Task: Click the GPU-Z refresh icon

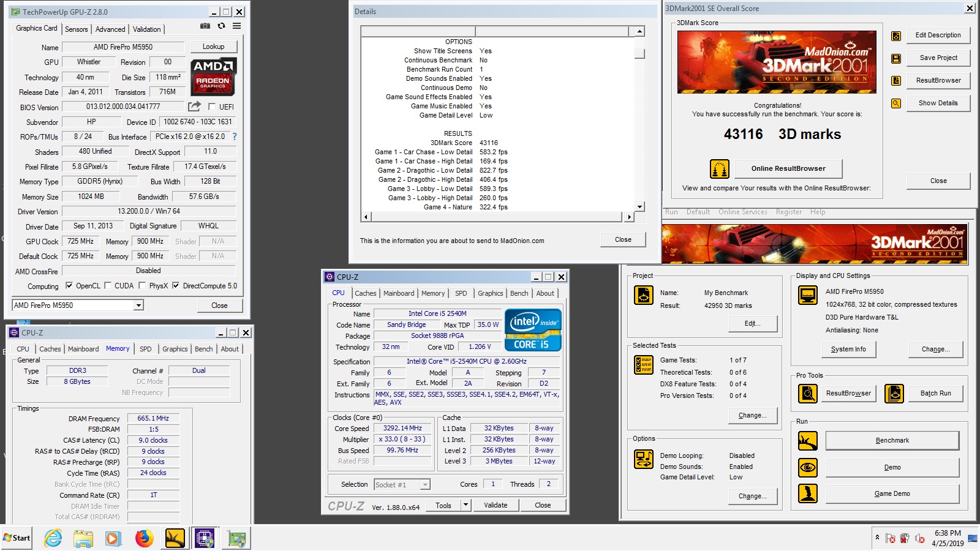Action: pyautogui.click(x=221, y=26)
